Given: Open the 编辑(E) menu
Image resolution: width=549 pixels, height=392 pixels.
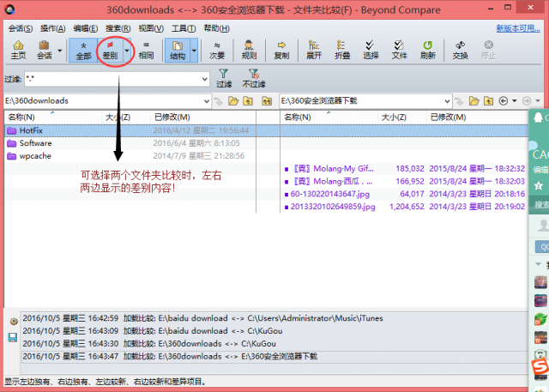Looking at the screenshot, I should tap(86, 28).
